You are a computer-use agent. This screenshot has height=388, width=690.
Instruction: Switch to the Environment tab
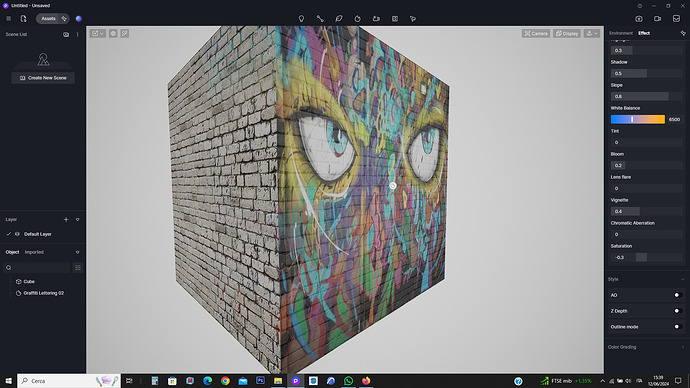click(x=621, y=33)
